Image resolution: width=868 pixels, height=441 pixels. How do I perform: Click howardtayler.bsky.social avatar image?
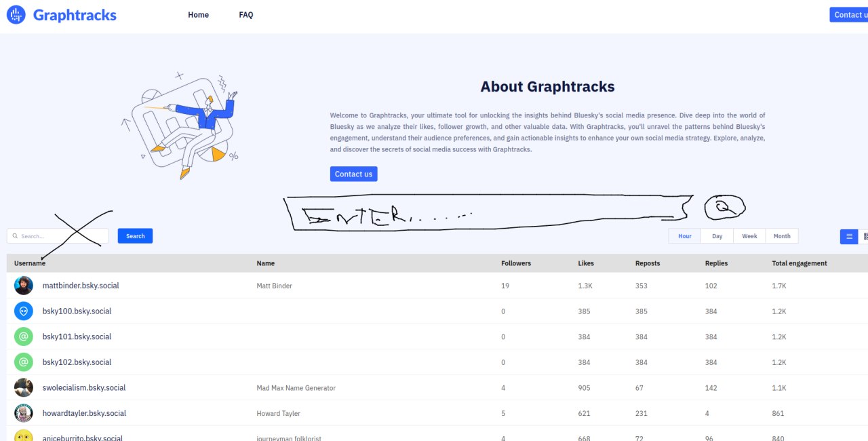click(24, 413)
